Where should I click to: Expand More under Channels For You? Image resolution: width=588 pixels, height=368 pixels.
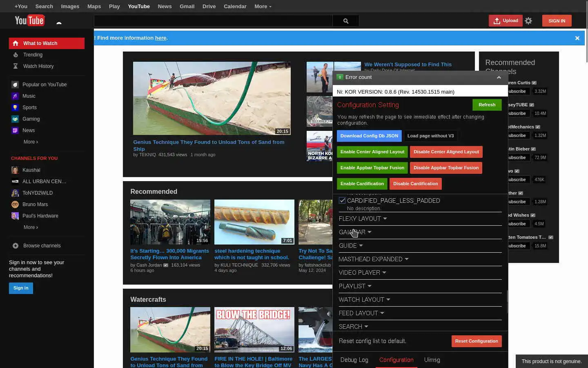tap(31, 227)
